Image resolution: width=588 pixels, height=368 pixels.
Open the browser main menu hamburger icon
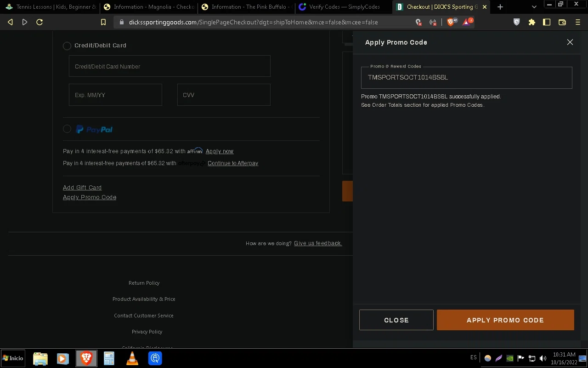click(578, 22)
